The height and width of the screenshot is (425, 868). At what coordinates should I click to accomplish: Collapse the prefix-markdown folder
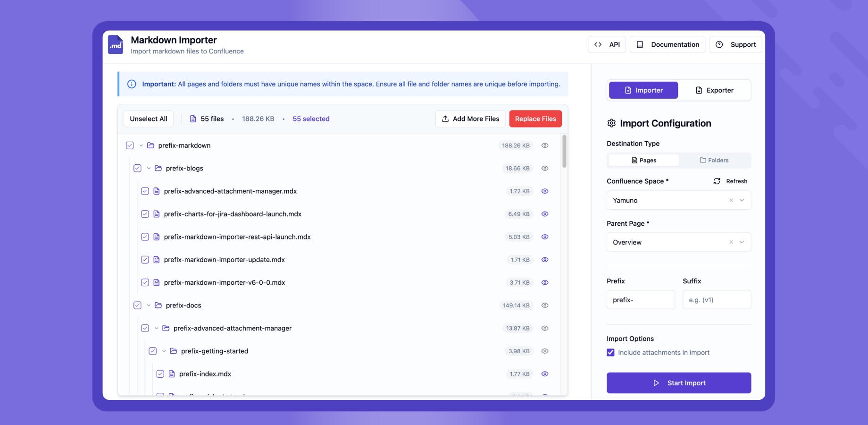pos(141,145)
